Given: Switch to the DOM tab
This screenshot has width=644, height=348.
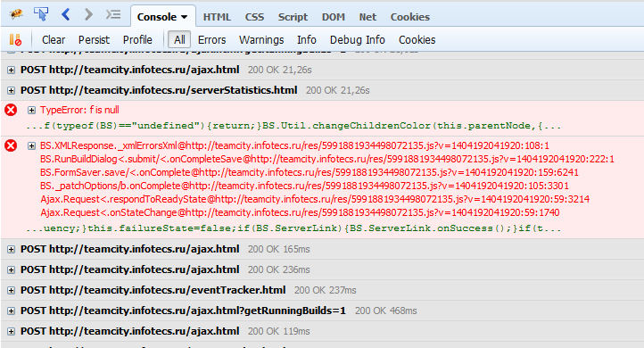Looking at the screenshot, I should (x=333, y=17).
